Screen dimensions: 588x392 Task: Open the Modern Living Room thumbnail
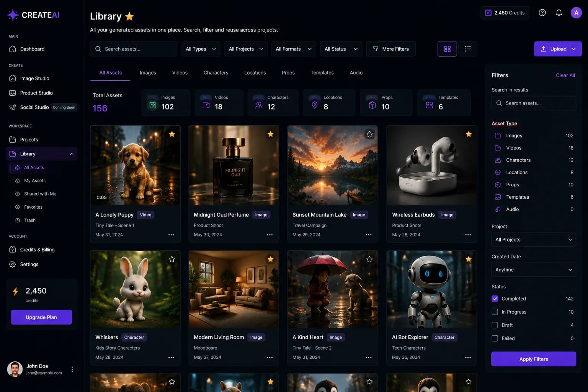234,289
